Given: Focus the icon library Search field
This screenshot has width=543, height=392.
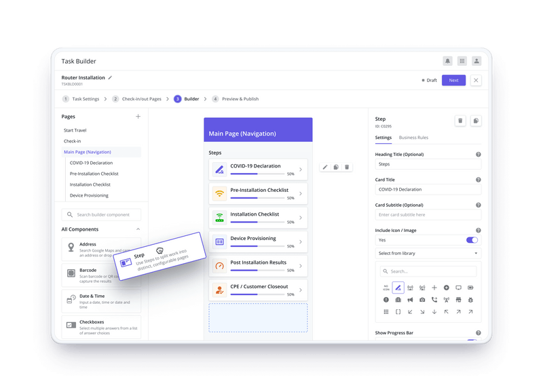Looking at the screenshot, I should 428,271.
